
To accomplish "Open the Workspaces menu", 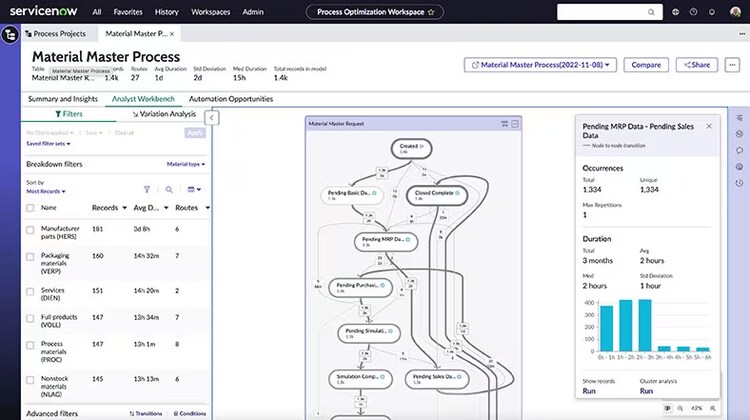I will coord(210,12).
